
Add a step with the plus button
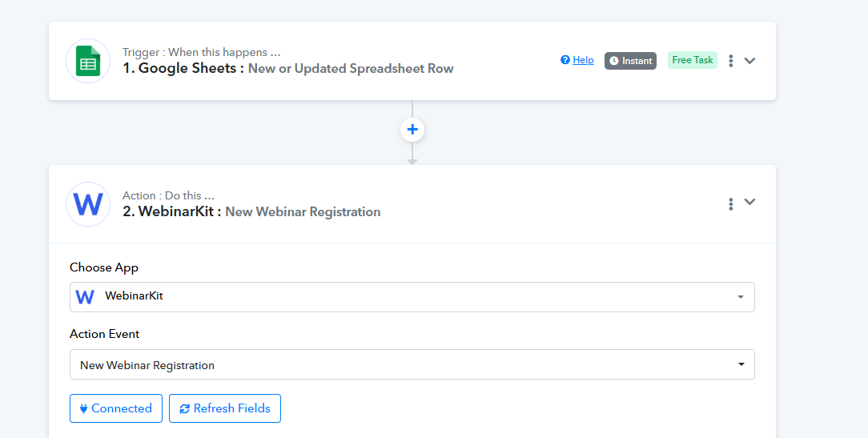click(412, 130)
